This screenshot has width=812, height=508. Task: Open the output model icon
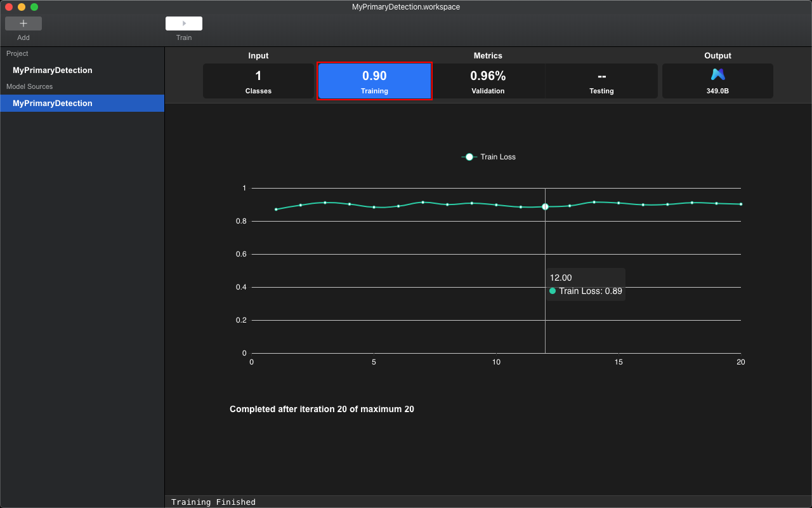coord(717,75)
